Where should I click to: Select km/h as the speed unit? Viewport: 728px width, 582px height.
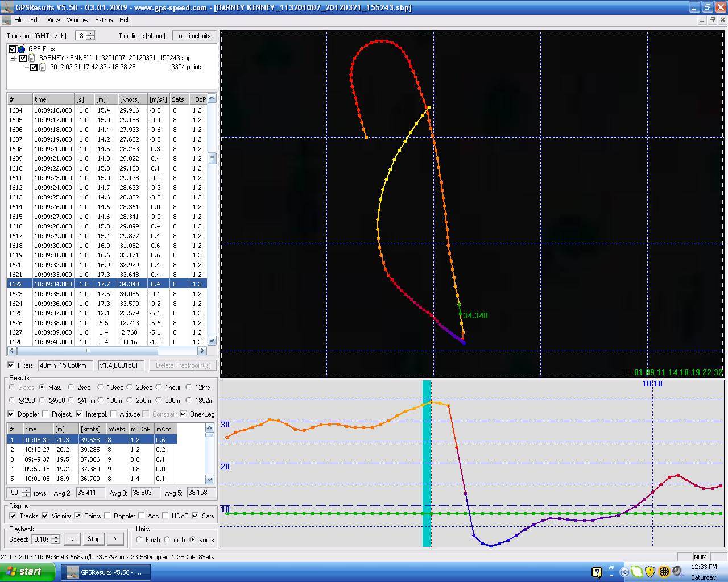(x=139, y=539)
